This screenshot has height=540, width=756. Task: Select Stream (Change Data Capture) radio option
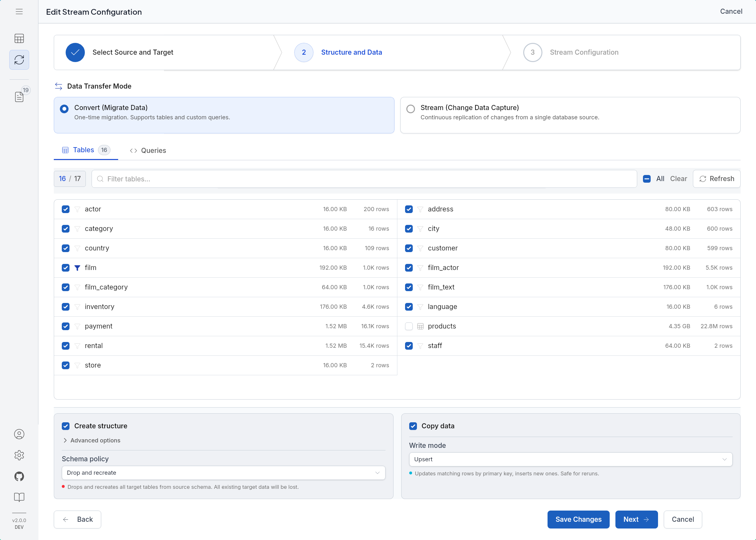point(411,109)
